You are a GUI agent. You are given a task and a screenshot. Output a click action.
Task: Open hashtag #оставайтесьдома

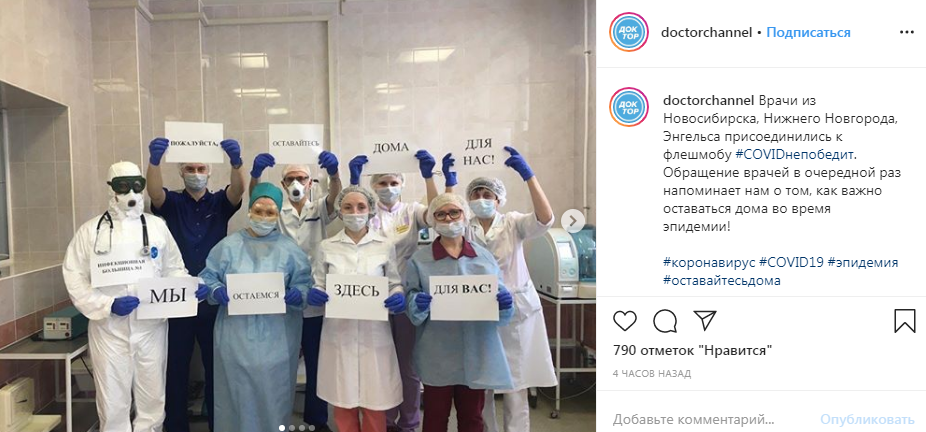(x=722, y=280)
